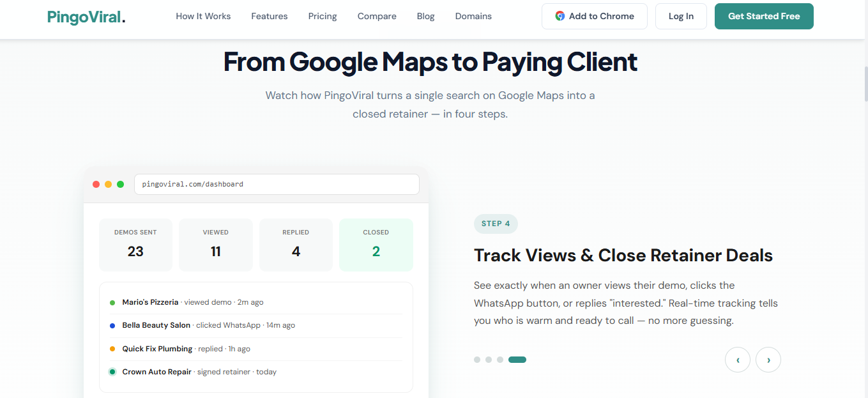This screenshot has height=398, width=868.
Task: Select the second carousel step dot
Action: (x=489, y=360)
